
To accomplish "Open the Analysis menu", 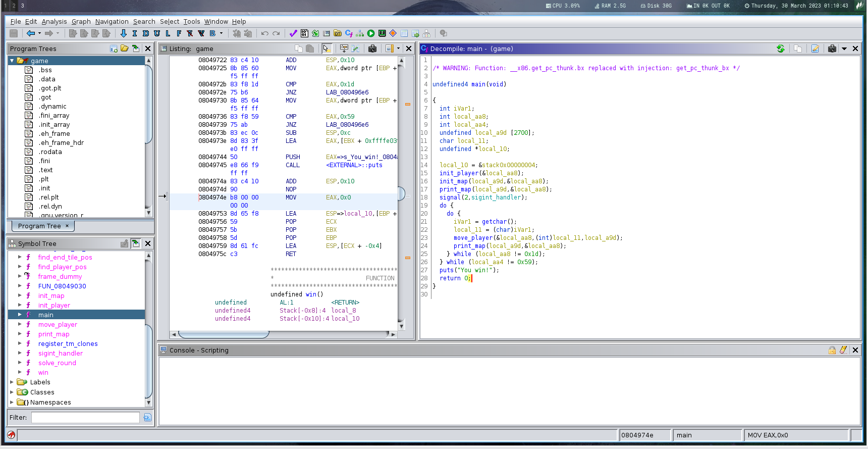I will pos(54,21).
